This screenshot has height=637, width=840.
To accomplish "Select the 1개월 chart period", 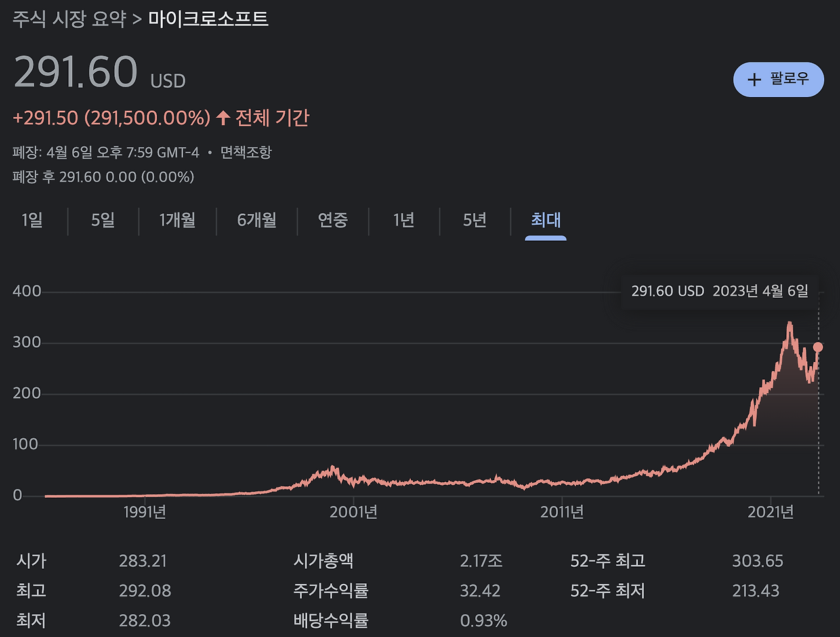I will coord(177,221).
